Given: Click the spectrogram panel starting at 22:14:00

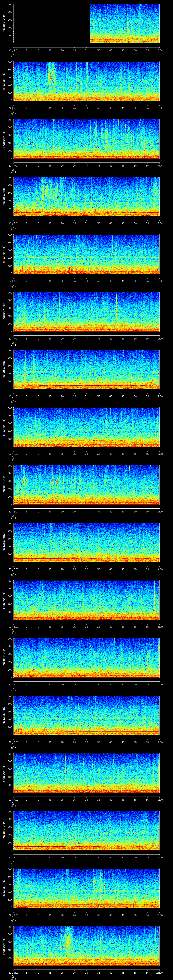Looking at the screenshot, I should (x=86, y=600).
